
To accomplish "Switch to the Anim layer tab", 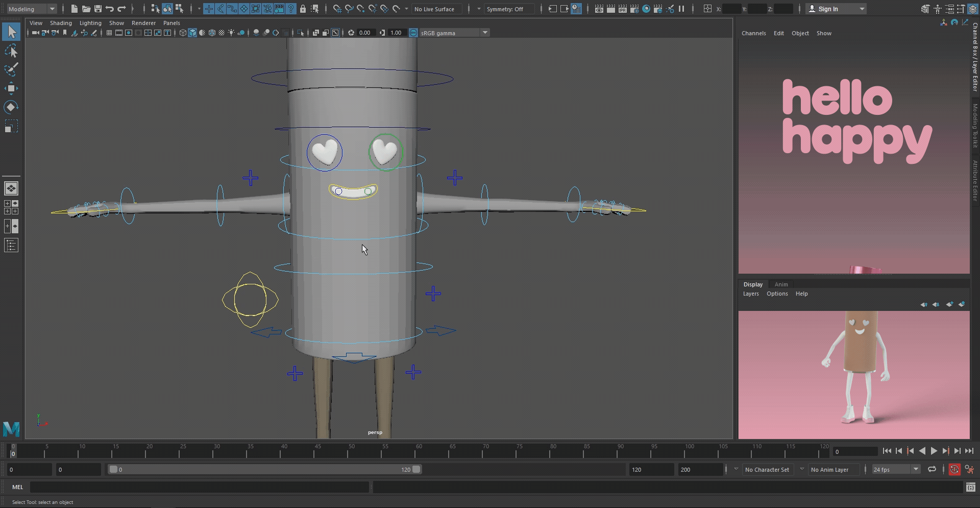I will point(781,284).
